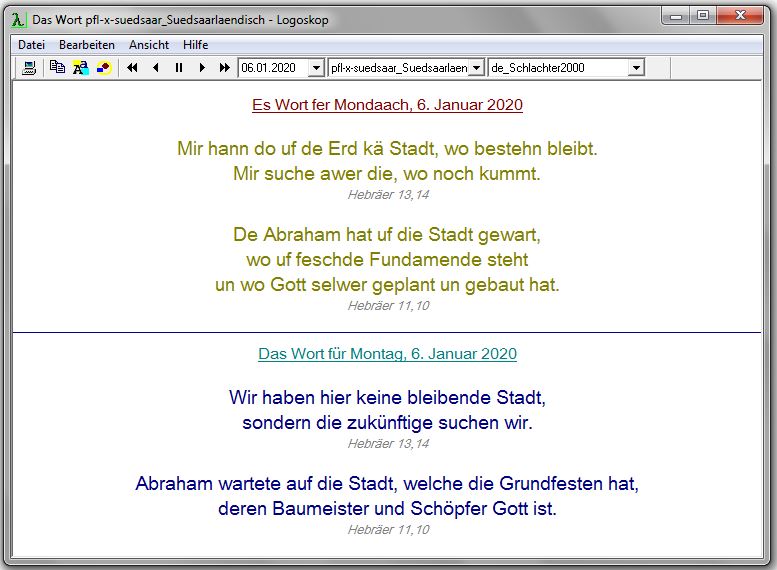Minimize the Logoskop window
777x570 pixels.
point(675,15)
